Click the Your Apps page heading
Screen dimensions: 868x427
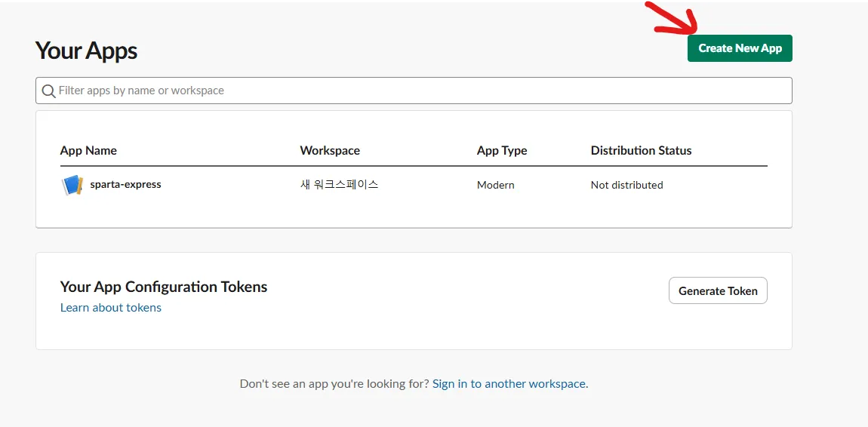[x=86, y=51]
